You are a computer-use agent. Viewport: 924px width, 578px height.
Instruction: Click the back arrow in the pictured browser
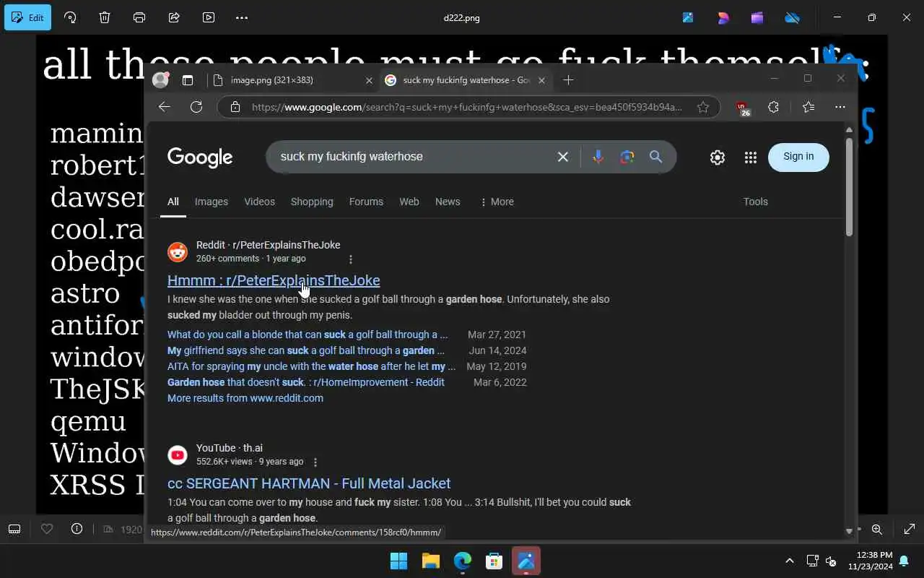(165, 107)
